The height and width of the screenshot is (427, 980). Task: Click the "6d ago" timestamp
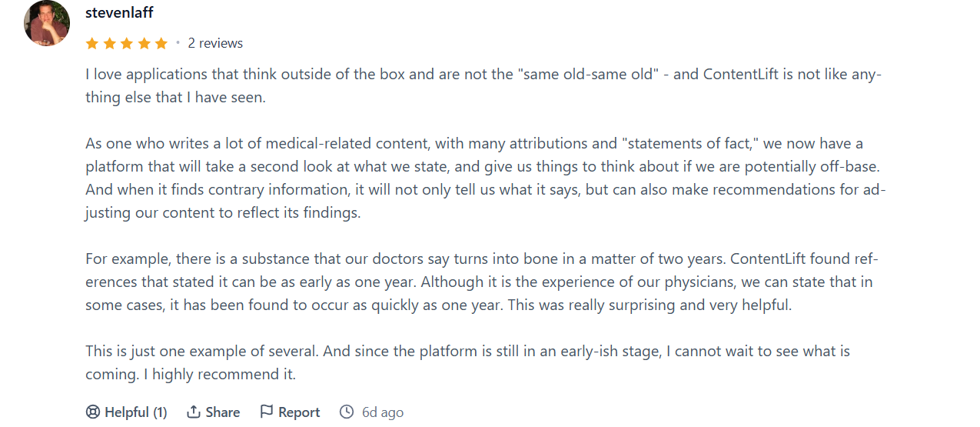point(383,412)
